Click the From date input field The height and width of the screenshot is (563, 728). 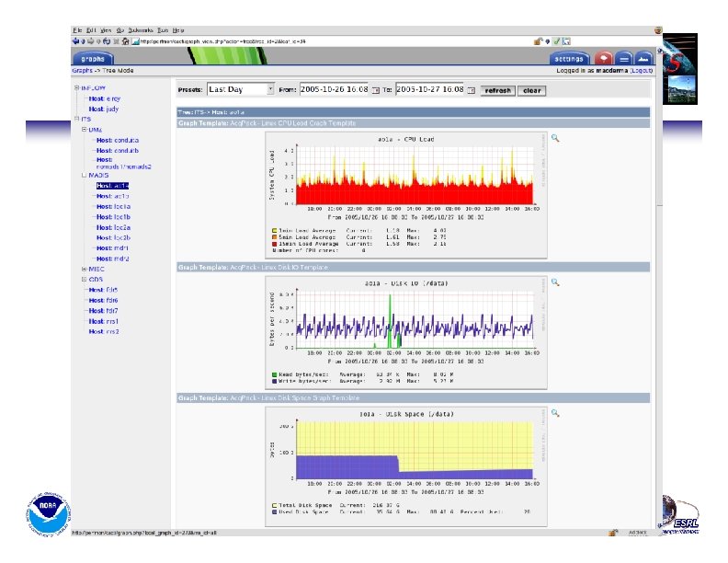pos(335,89)
